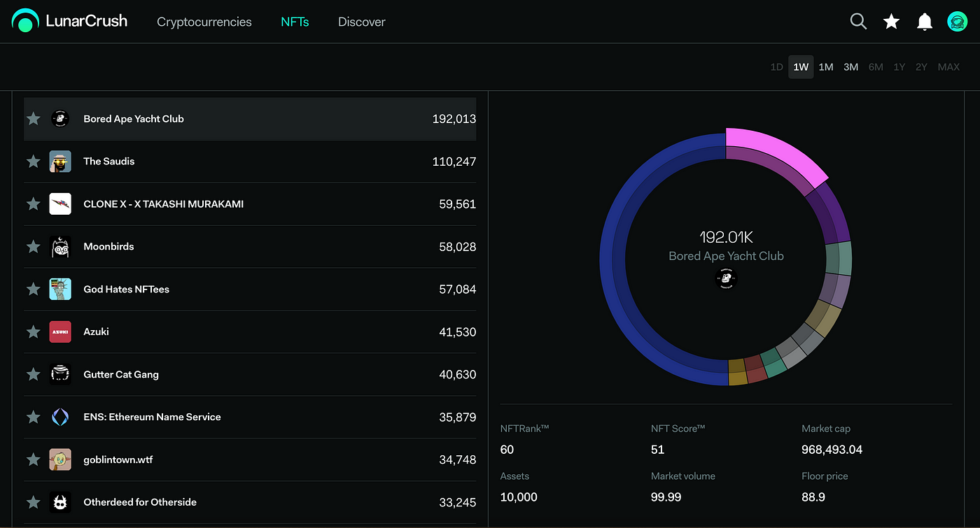Open the user profile avatar
Viewport: 980px width, 528px height.
tap(957, 22)
